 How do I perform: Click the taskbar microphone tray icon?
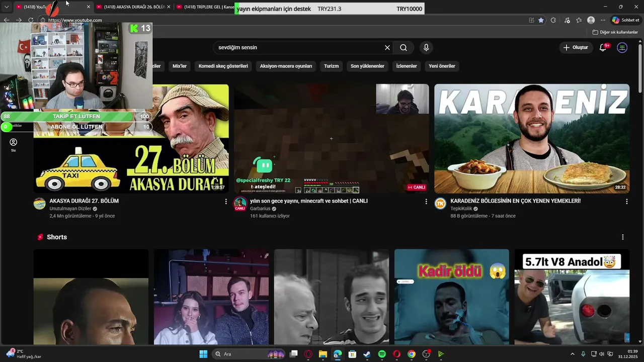[x=583, y=354]
